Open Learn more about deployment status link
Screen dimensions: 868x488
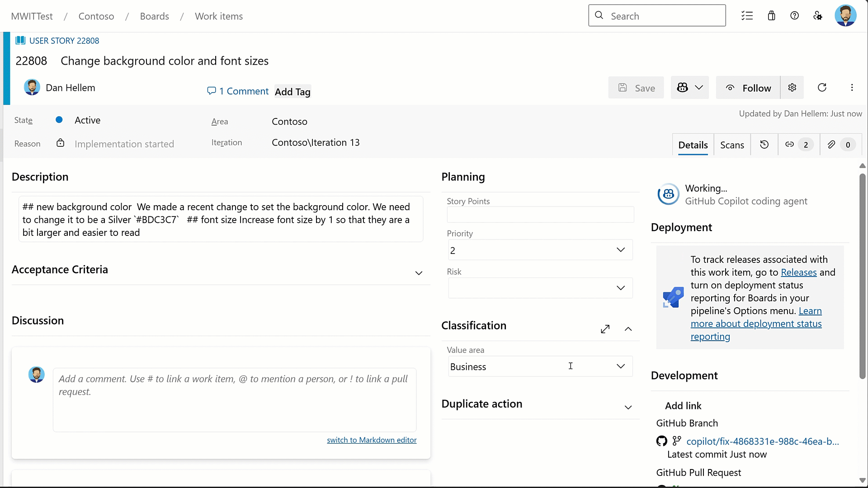tap(756, 324)
